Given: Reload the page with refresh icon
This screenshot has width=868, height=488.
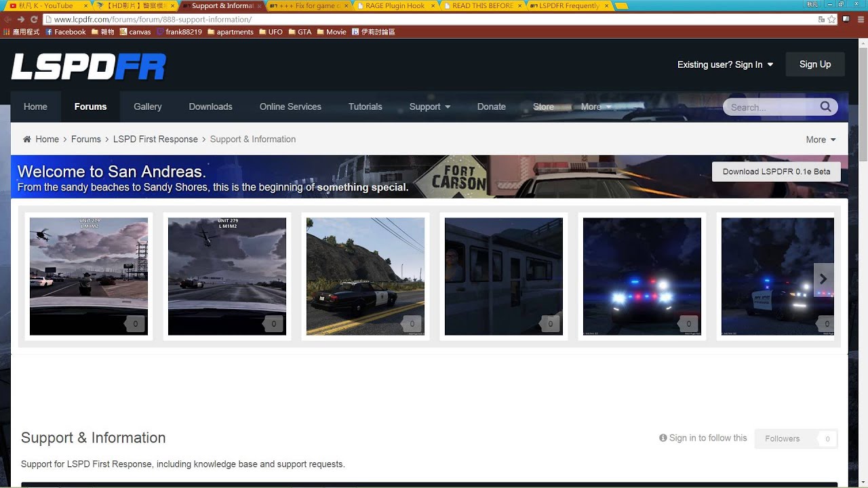Looking at the screenshot, I should click(x=34, y=20).
